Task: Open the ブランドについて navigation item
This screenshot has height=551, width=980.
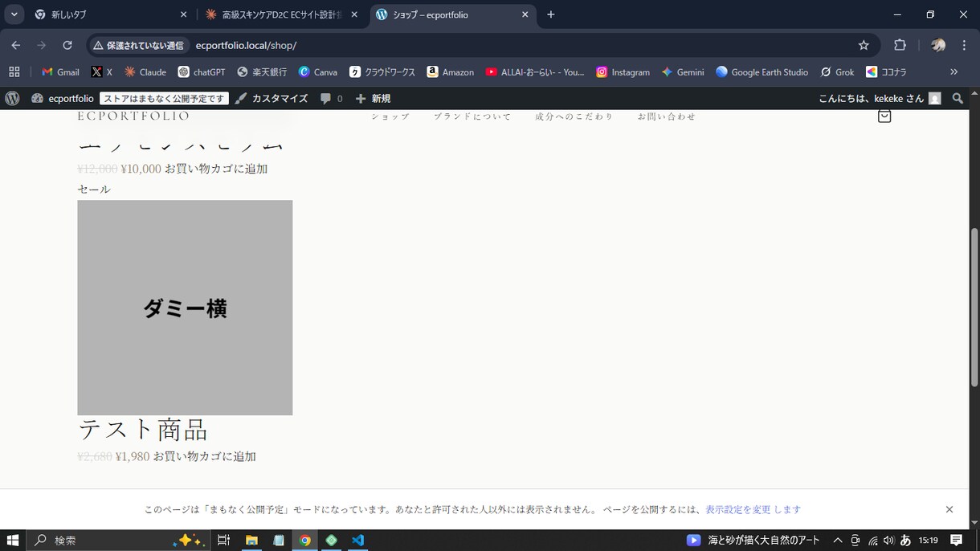Action: coord(472,116)
